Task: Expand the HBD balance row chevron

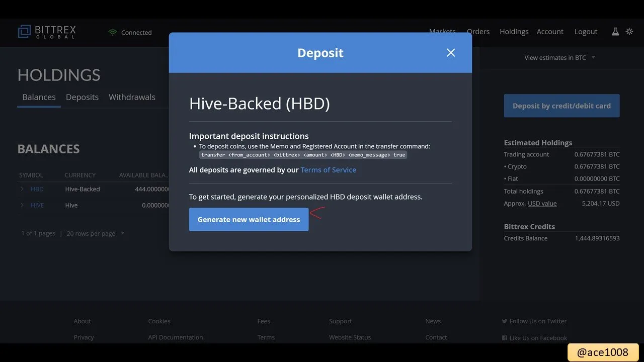Action: (x=22, y=189)
